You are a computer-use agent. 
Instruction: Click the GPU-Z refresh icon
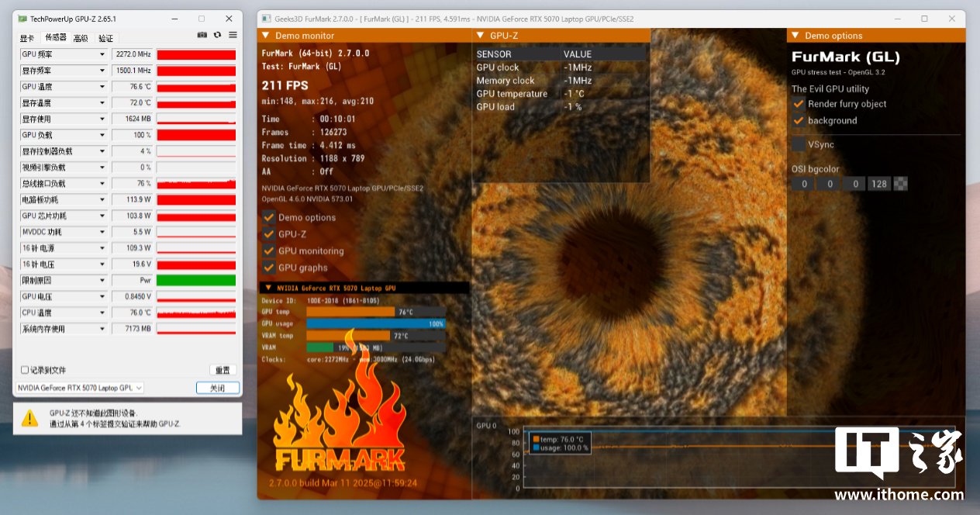pos(217,35)
